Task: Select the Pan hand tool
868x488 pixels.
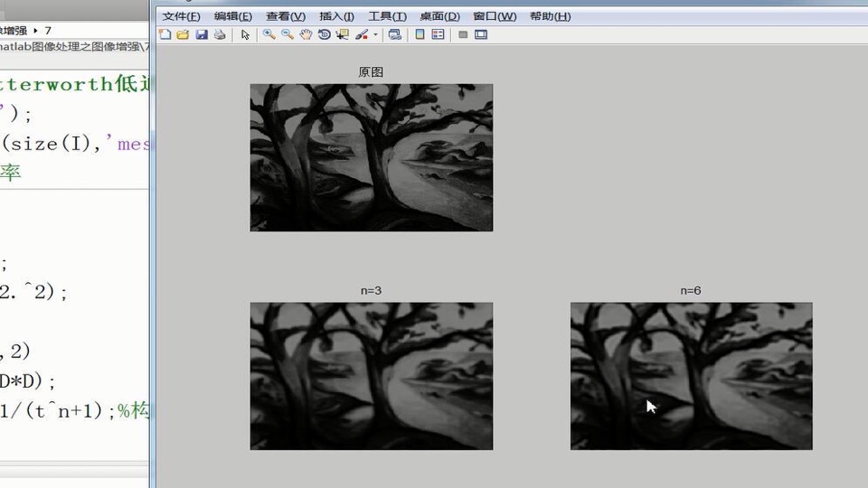Action: pos(306,34)
